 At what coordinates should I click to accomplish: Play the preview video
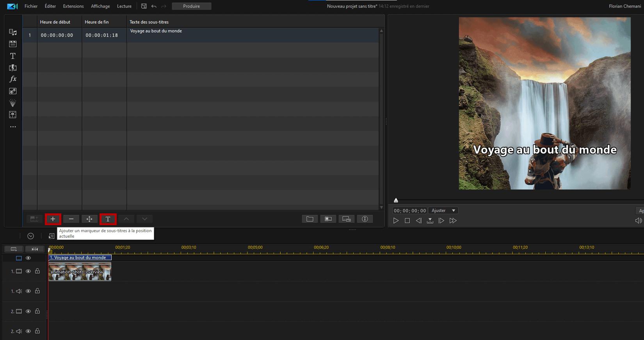point(396,221)
